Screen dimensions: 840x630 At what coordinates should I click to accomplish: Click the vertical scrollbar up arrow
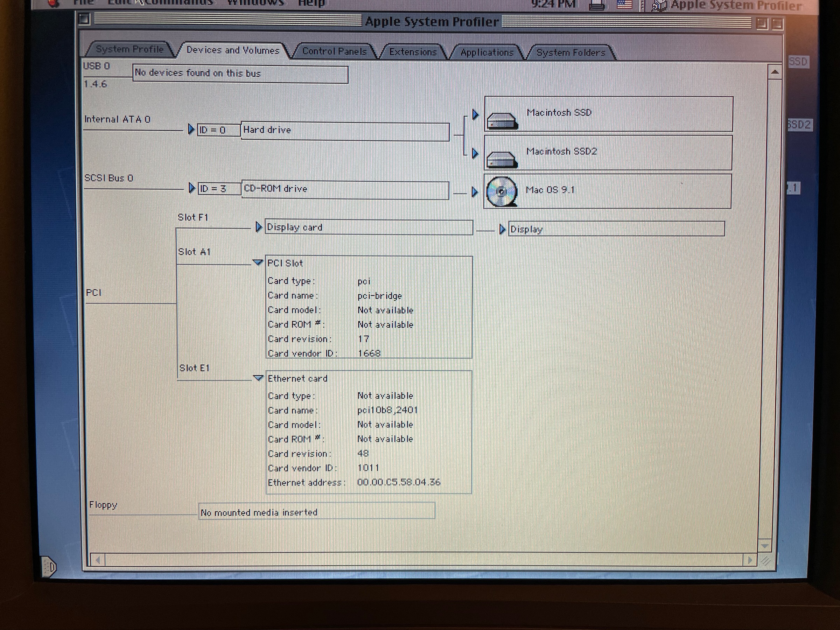(775, 72)
